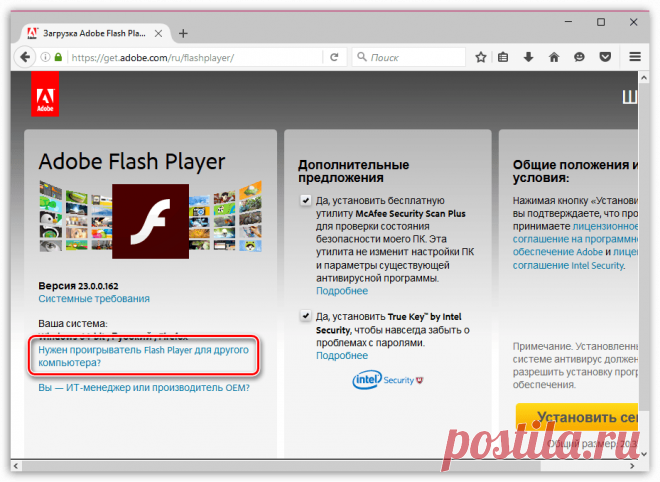Screen dimensions: 660x482
Task: Uncheck McAfee Security Scan Plus offer
Action: [x=306, y=200]
